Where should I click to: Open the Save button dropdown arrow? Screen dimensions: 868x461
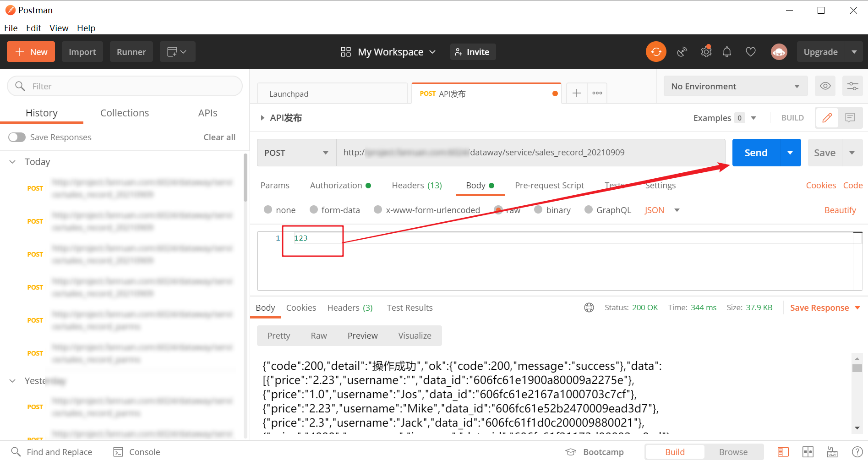tap(852, 153)
